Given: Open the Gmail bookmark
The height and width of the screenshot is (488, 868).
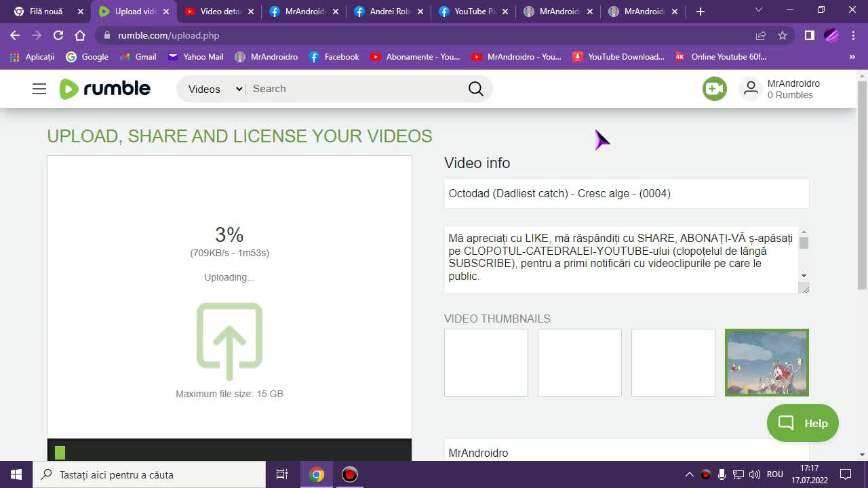Looking at the screenshot, I should 138,57.
